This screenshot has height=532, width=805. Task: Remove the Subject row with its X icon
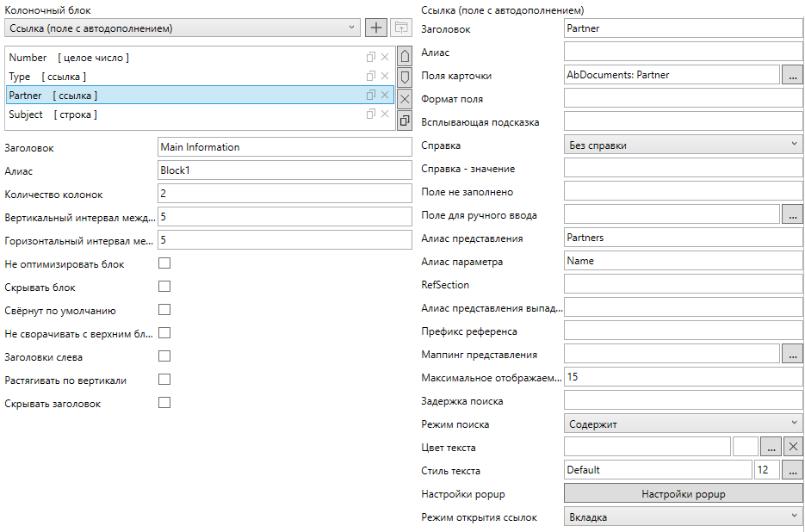point(385,114)
